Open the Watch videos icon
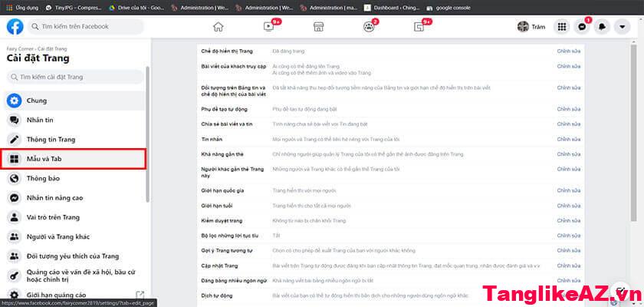 (x=268, y=26)
